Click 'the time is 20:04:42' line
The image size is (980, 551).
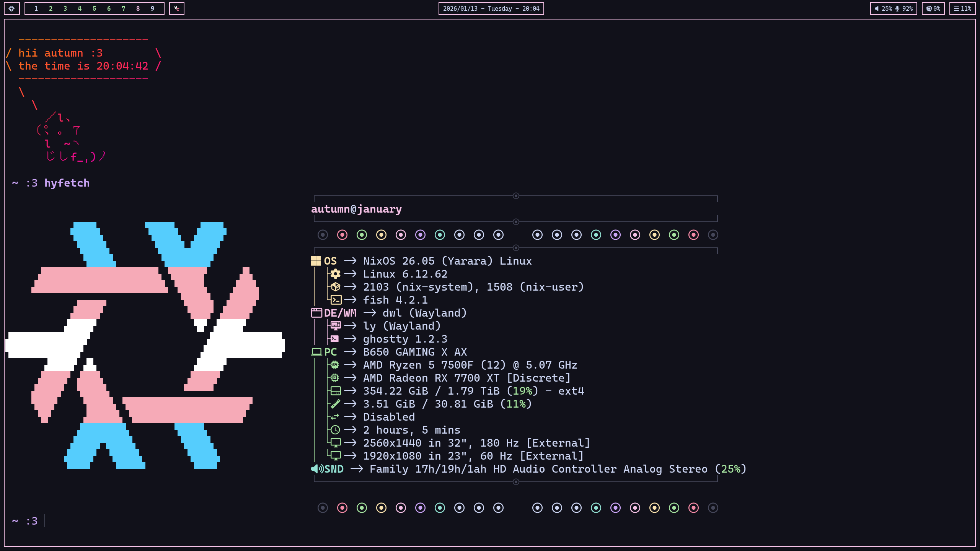point(83,66)
